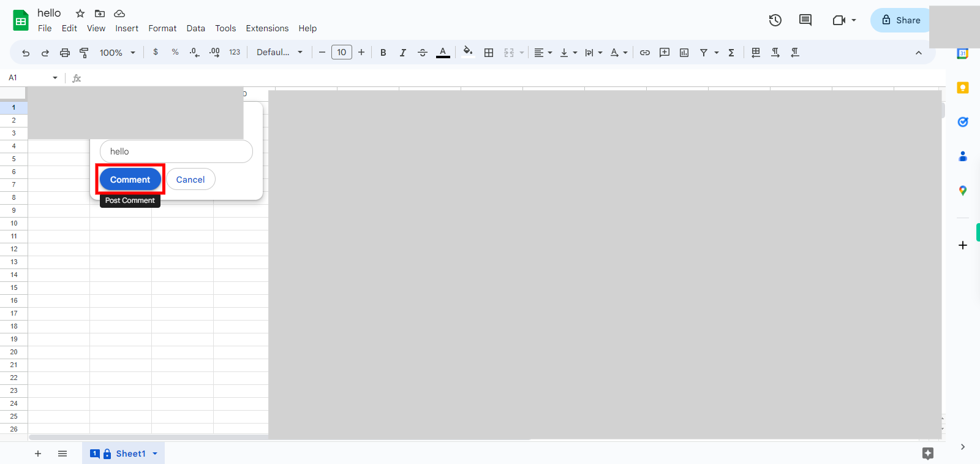Check cloud document status icon
This screenshot has width=980, height=464.
(119, 13)
